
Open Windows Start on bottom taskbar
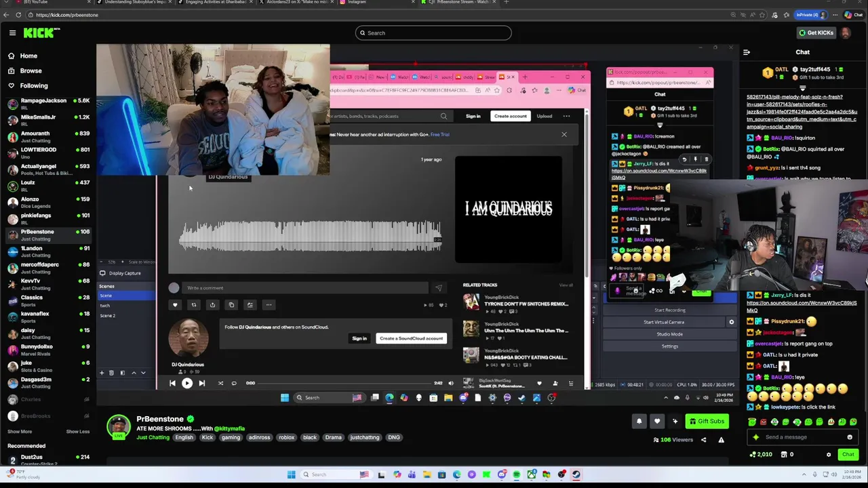click(x=292, y=474)
